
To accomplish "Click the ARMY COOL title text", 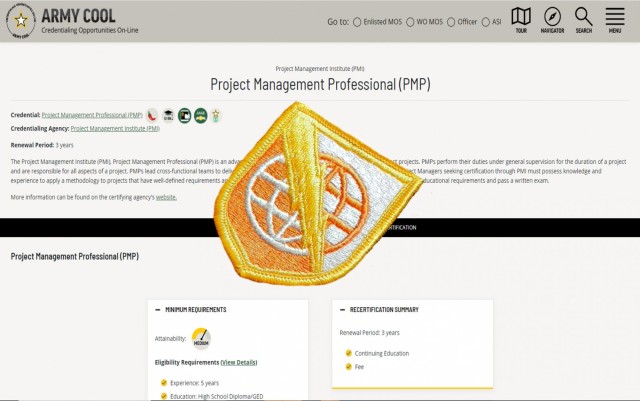I will tap(78, 16).
